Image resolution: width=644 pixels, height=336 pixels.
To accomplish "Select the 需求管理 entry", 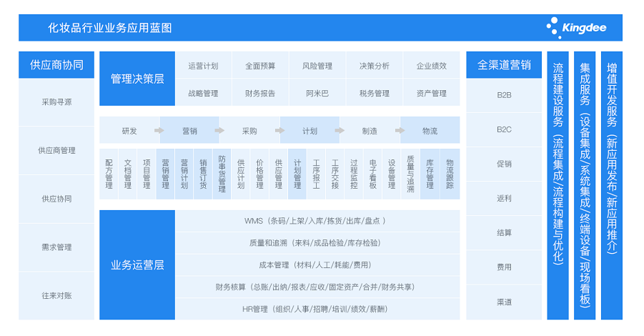I will [x=56, y=247].
